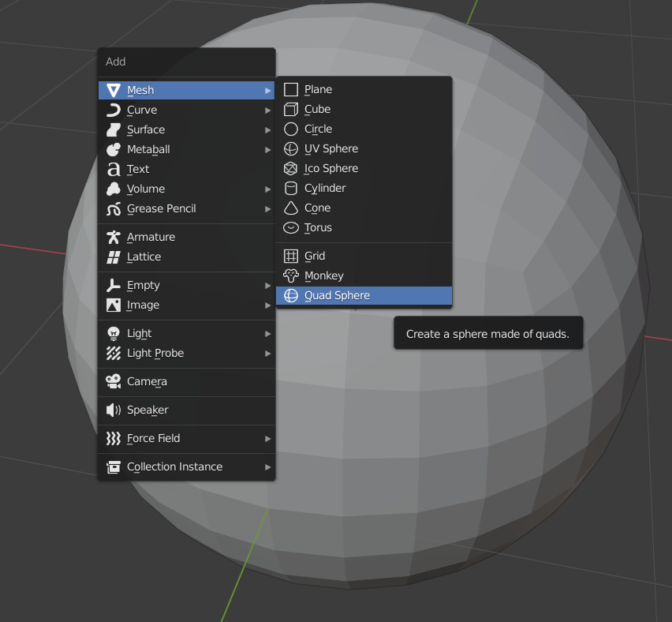Click the Armature figure icon
Image resolution: width=672 pixels, height=622 pixels.
pyautogui.click(x=113, y=237)
